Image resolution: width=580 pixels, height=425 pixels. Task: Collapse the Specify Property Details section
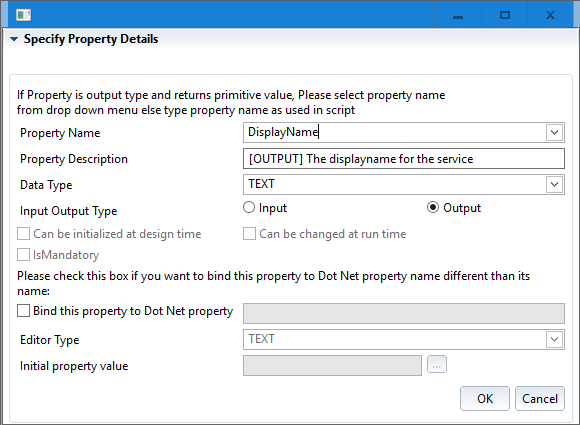(x=14, y=39)
